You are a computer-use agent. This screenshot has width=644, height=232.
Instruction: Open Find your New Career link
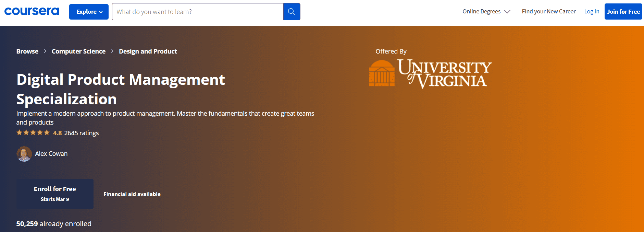coord(549,11)
